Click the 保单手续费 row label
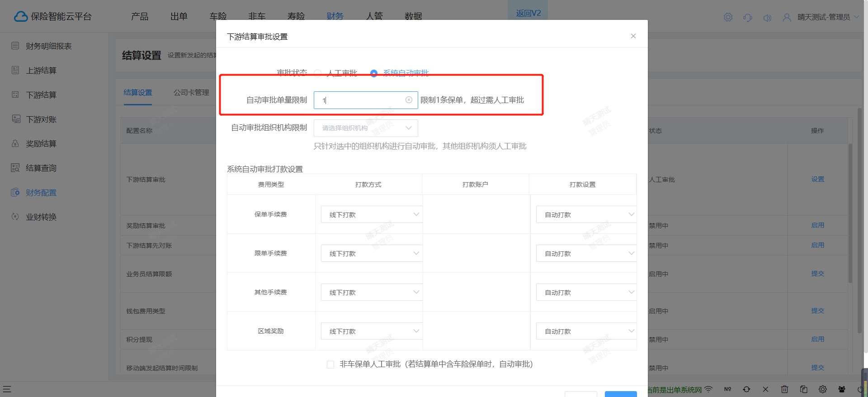This screenshot has height=397, width=868. (271, 214)
